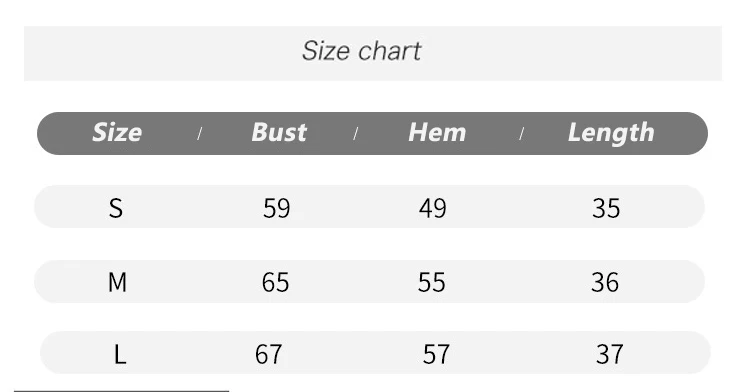
Task: Click the Size chart title banner
Action: pyautogui.click(x=373, y=53)
